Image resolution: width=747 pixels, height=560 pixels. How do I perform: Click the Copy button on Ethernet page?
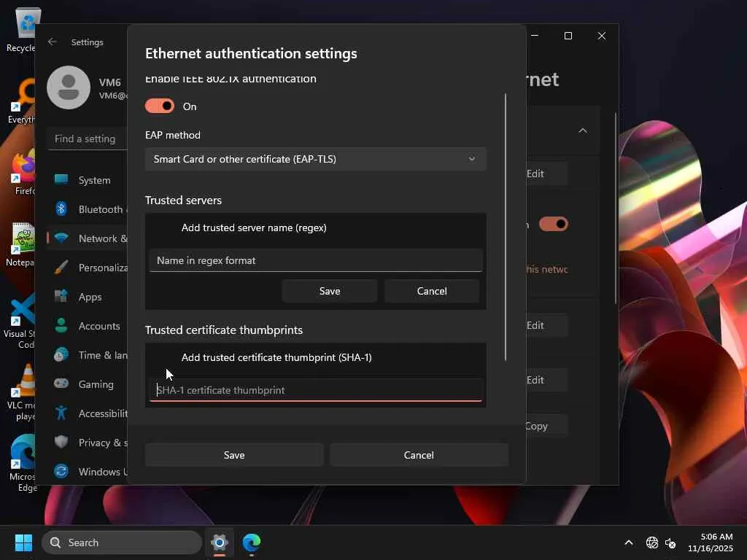[546, 426]
